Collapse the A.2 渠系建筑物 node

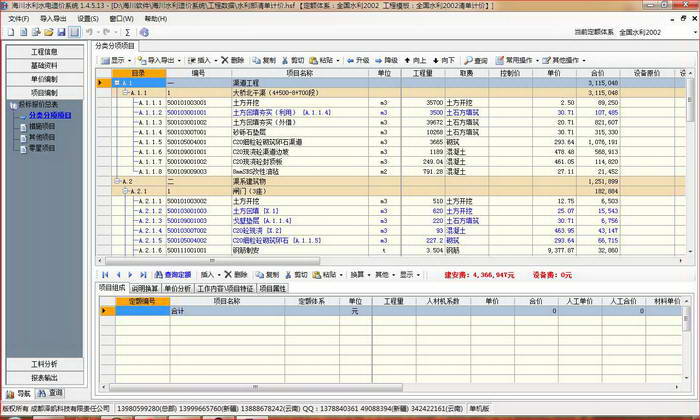pyautogui.click(x=117, y=181)
